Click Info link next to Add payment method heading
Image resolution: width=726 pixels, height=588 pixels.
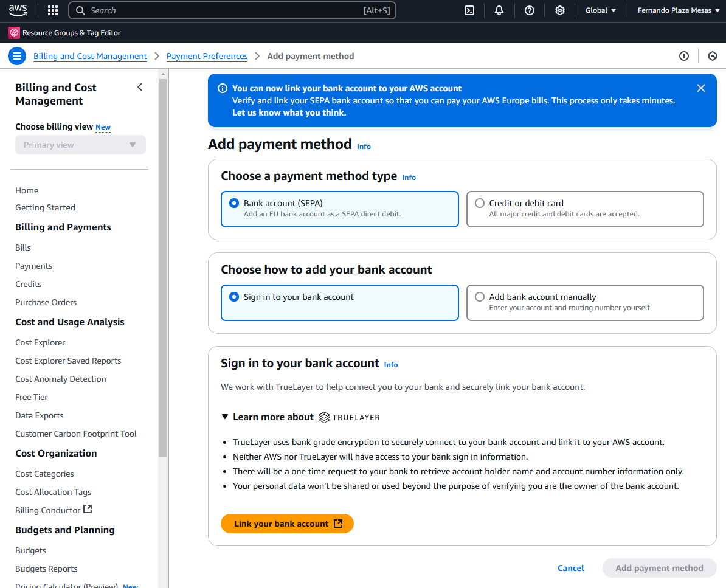(x=364, y=147)
